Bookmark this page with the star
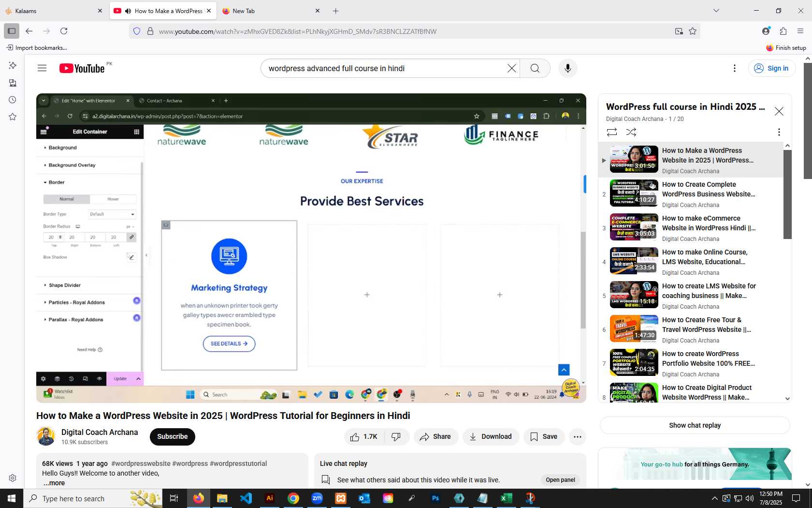This screenshot has width=812, height=508. [693, 31]
